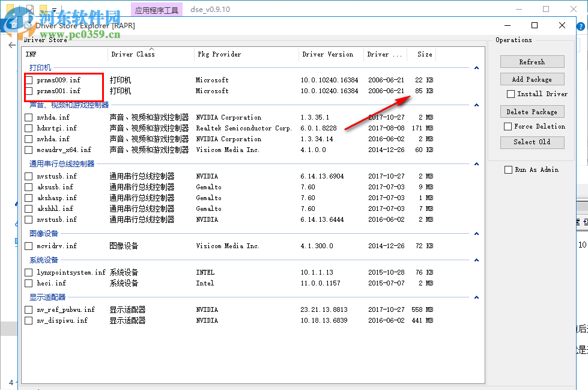Click the blue help icon in Driver Store Explorer titlebar
Viewport: 588px width, 390px height.
[x=580, y=26]
